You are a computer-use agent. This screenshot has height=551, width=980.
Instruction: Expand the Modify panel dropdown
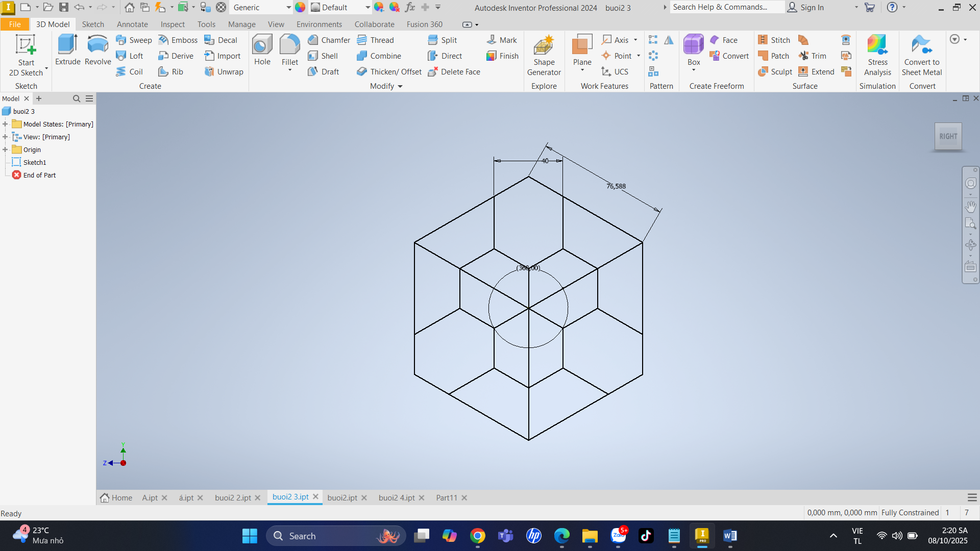coord(400,86)
